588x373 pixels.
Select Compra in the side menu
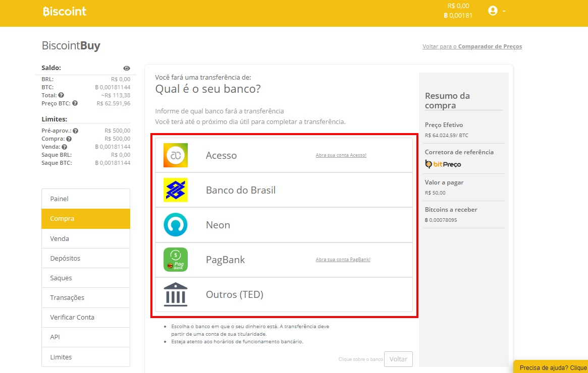tap(86, 219)
